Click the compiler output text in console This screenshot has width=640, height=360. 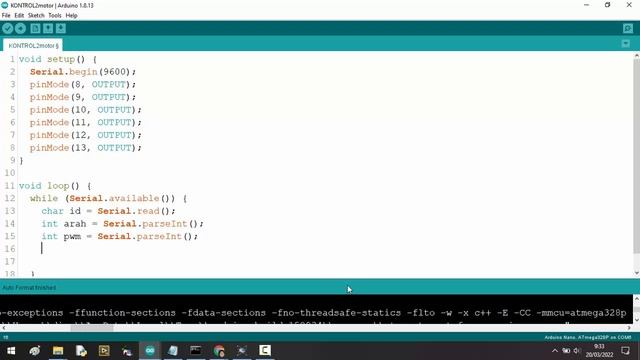pos(313,313)
